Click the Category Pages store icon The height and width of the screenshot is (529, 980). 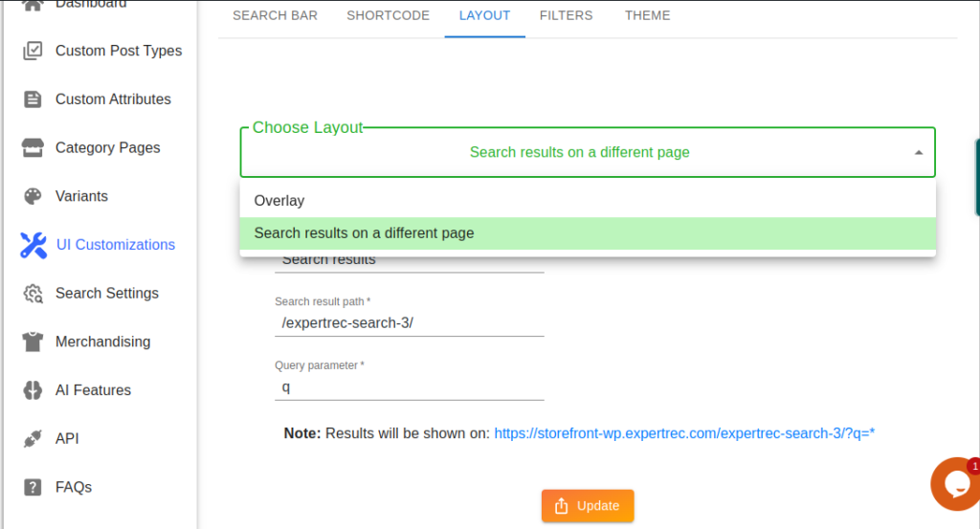click(33, 148)
